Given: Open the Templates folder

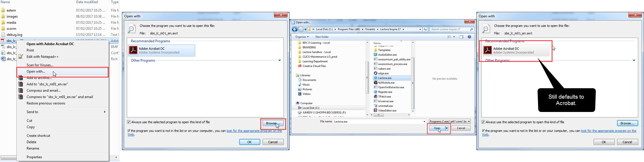Looking at the screenshot, I should (x=384, y=50).
